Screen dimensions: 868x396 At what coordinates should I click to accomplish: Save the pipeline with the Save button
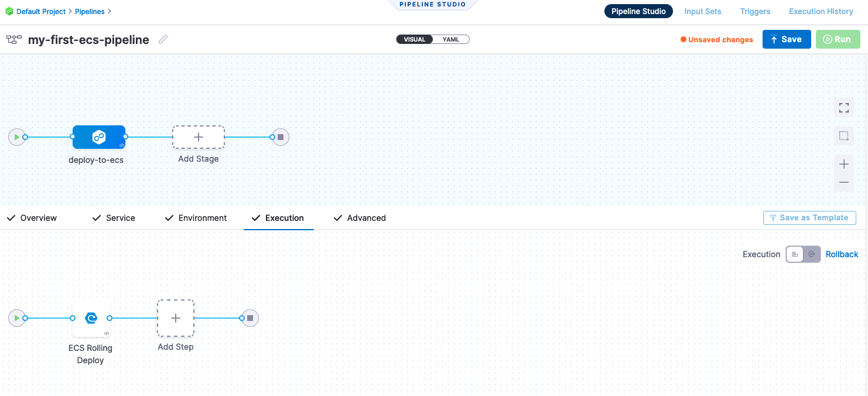point(786,39)
